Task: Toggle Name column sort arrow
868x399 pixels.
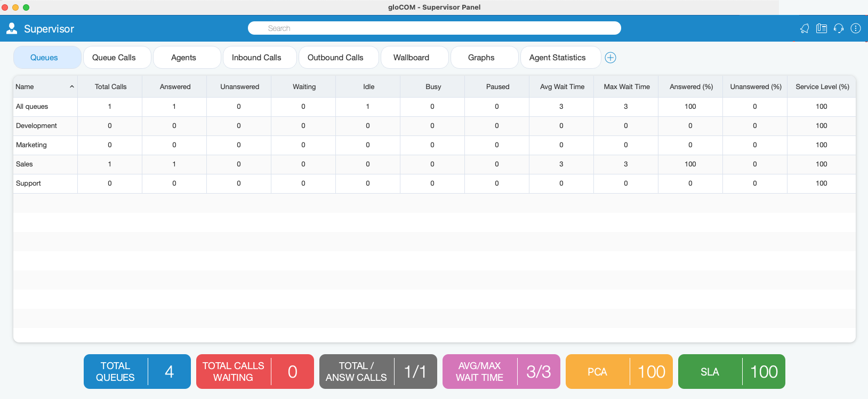Action: (72, 87)
